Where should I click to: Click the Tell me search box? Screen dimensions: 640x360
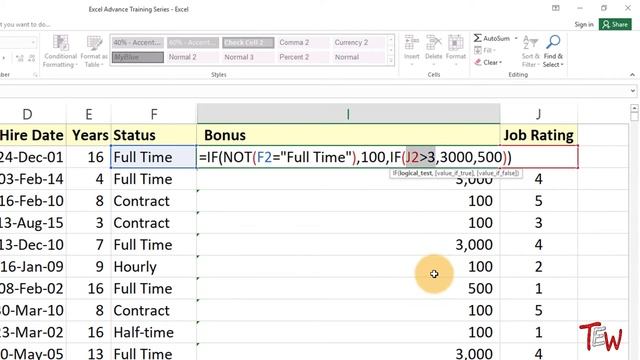coord(25,24)
